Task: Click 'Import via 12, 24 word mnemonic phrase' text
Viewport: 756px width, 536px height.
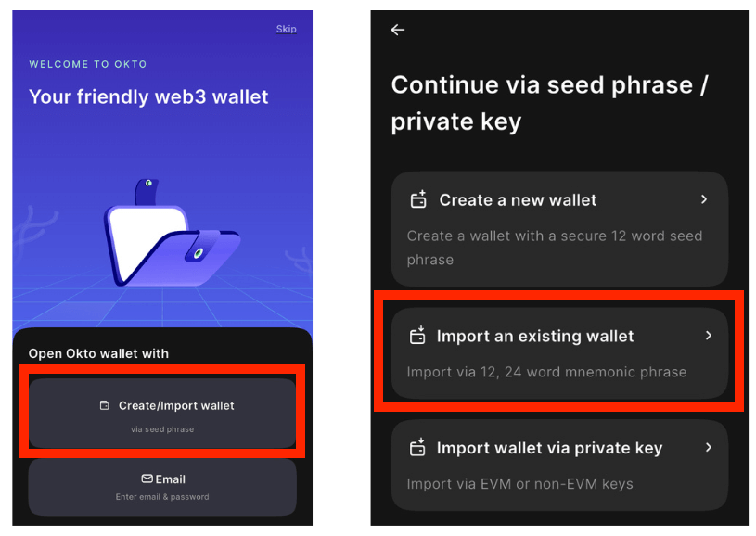Action: click(546, 372)
